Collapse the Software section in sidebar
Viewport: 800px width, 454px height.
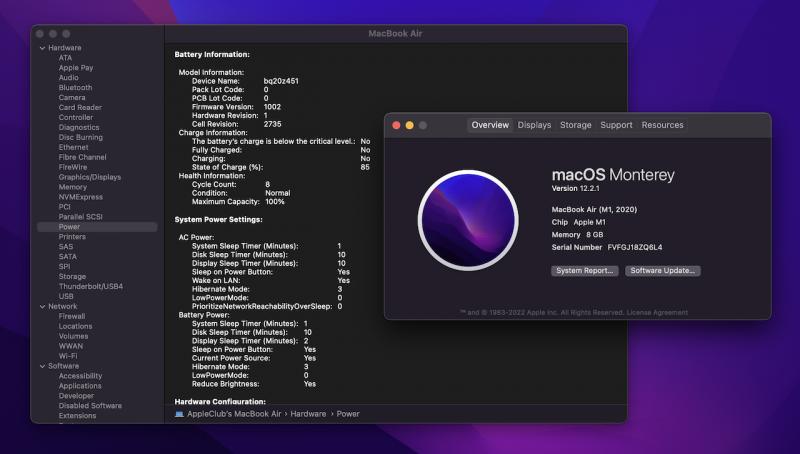coord(42,366)
